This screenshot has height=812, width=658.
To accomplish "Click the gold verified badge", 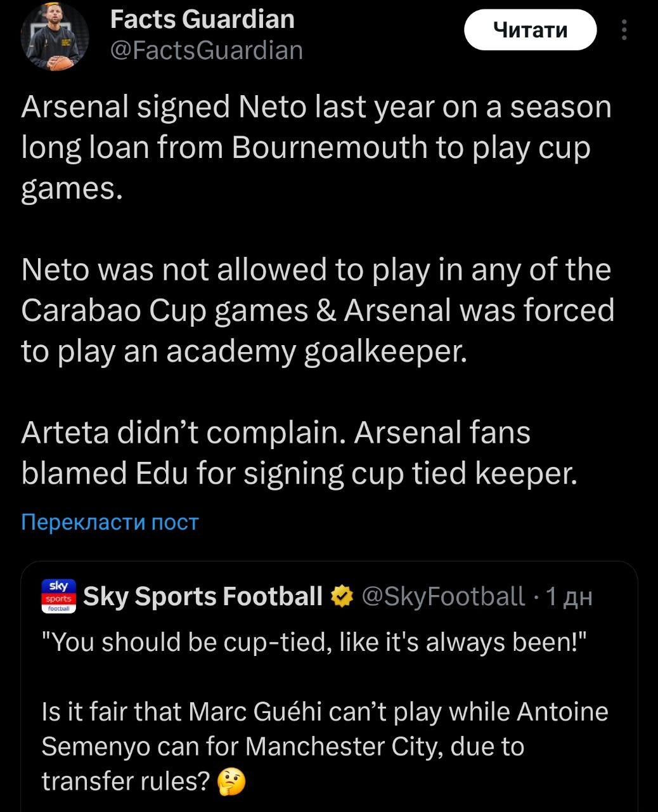I will click(342, 596).
